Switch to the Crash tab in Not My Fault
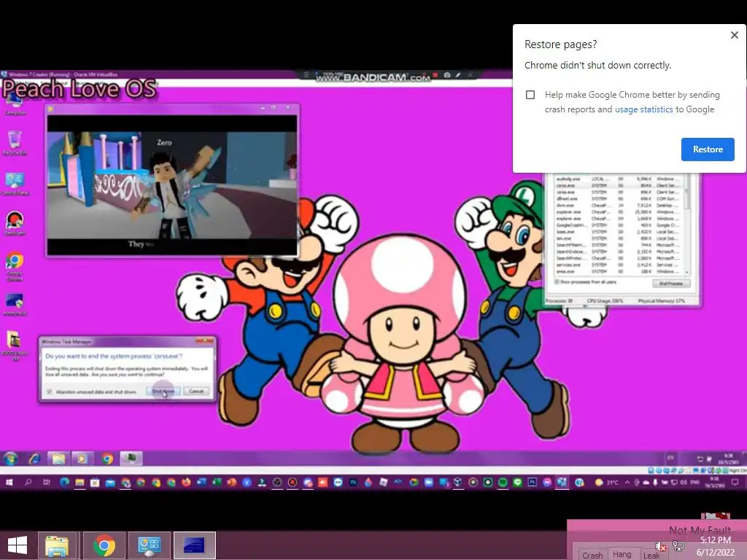 (592, 555)
